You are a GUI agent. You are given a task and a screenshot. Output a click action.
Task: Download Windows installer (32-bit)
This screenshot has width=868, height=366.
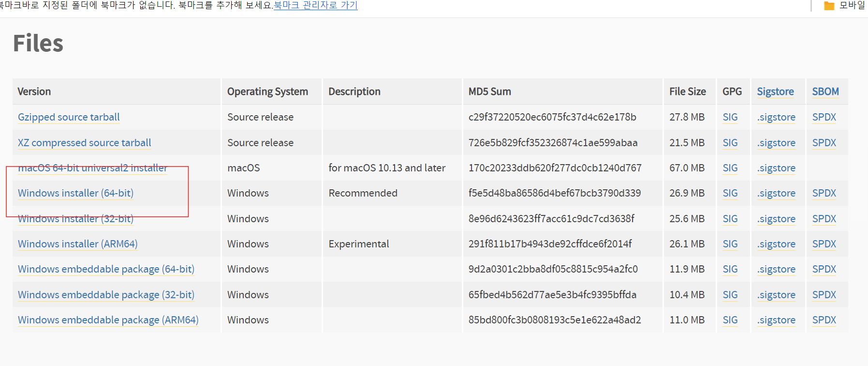click(76, 219)
